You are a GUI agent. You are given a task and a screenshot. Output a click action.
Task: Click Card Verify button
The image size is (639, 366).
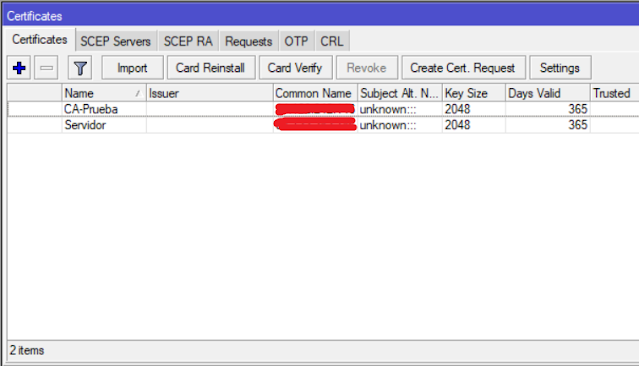[295, 68]
